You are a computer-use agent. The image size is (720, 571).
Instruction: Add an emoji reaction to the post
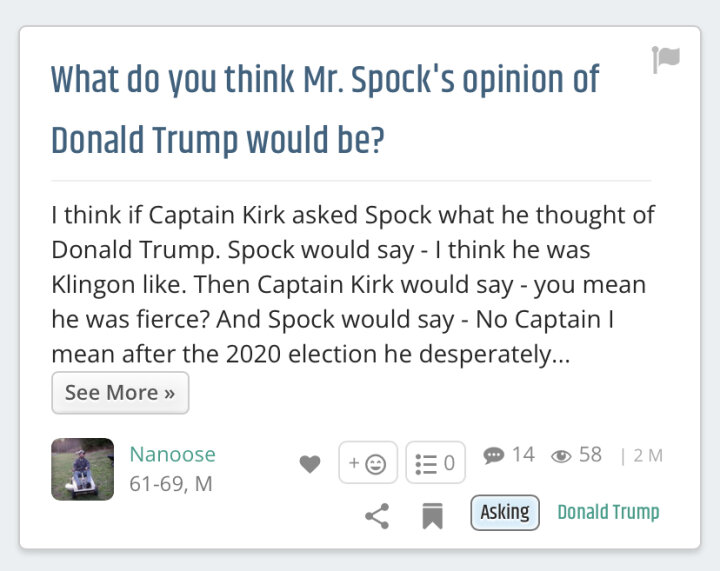(x=368, y=463)
